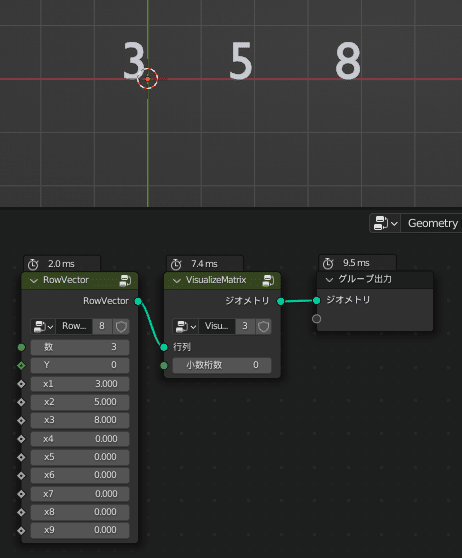Viewport: 462px width, 558px height.
Task: Click the x9 diamond input socket
Action: [21, 531]
